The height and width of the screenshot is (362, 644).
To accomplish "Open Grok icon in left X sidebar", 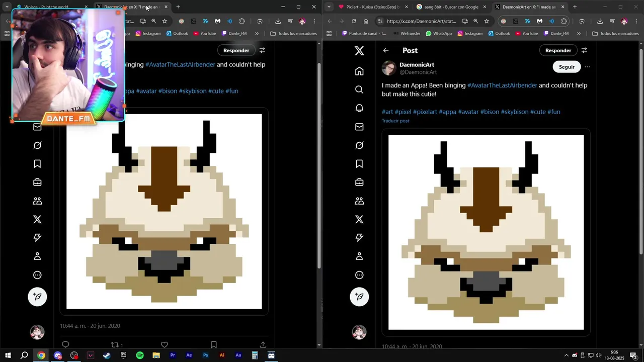I will click(x=37, y=145).
